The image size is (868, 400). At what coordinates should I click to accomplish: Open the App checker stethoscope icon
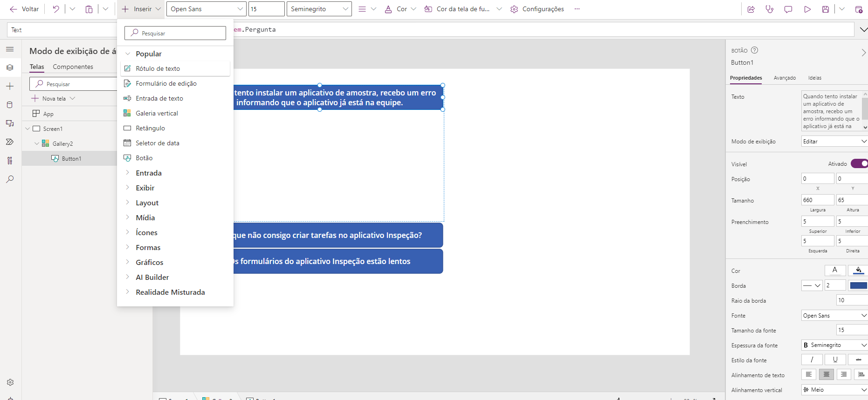tap(770, 9)
